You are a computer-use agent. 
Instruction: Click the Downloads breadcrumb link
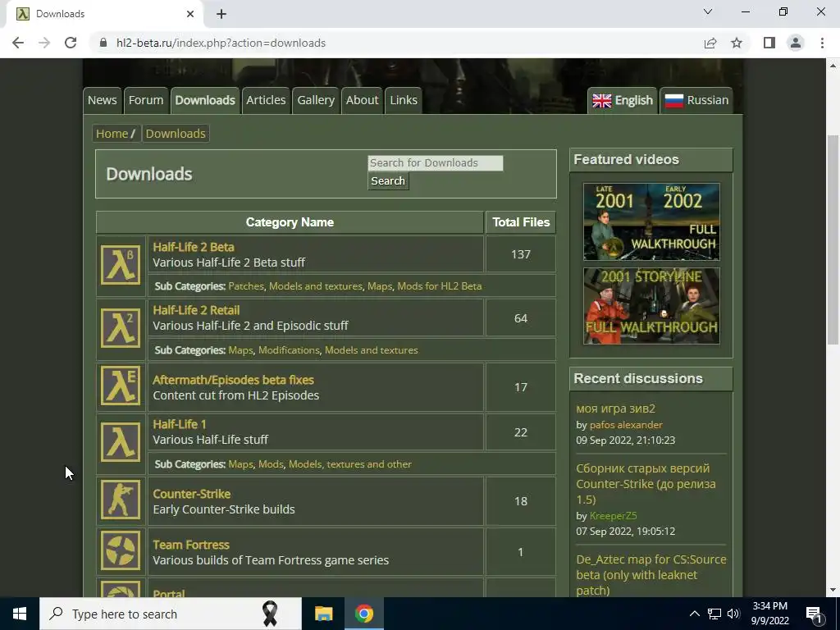tap(176, 134)
